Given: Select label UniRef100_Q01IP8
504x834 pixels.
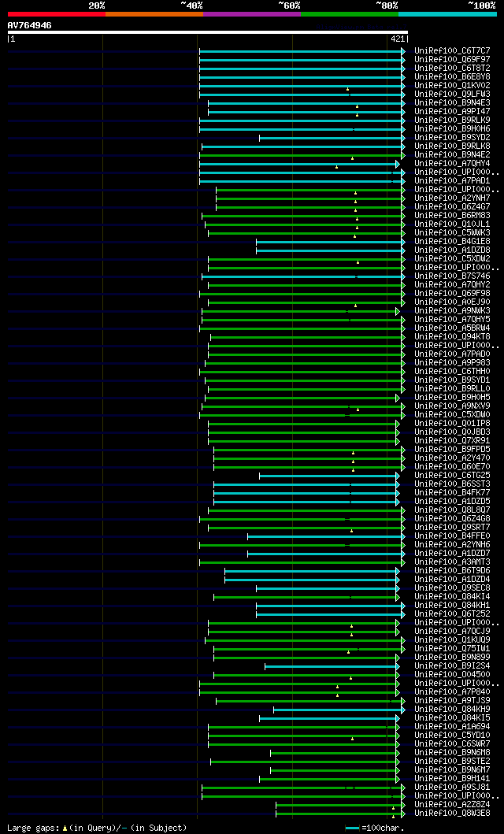Looking at the screenshot, I should [x=453, y=424].
